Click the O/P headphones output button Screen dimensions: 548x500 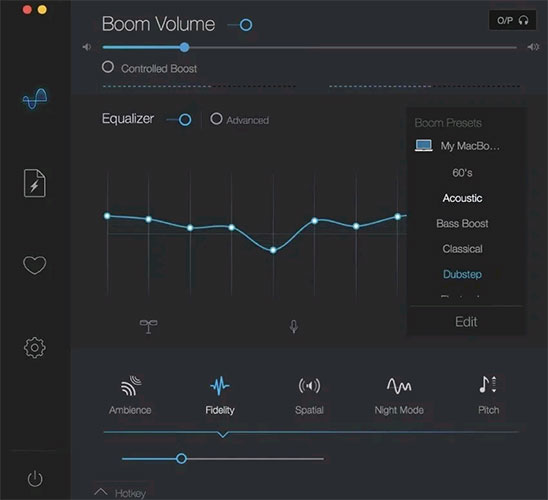click(512, 21)
